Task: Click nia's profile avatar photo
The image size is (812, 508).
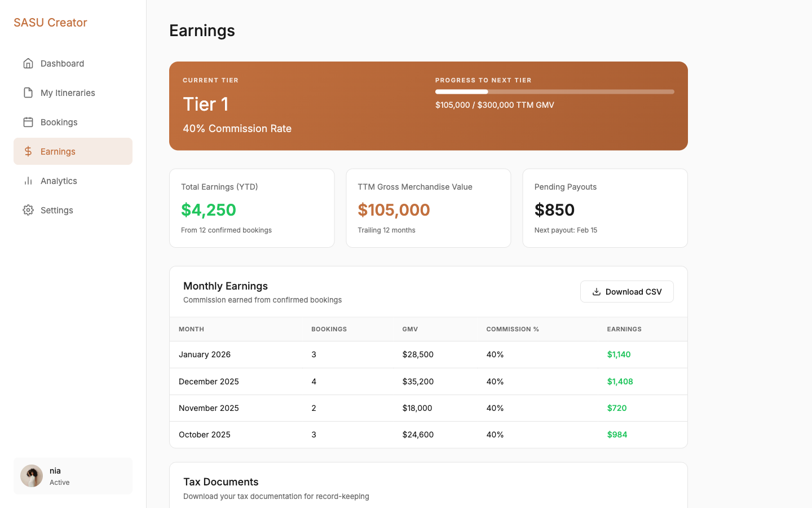Action: coord(32,476)
